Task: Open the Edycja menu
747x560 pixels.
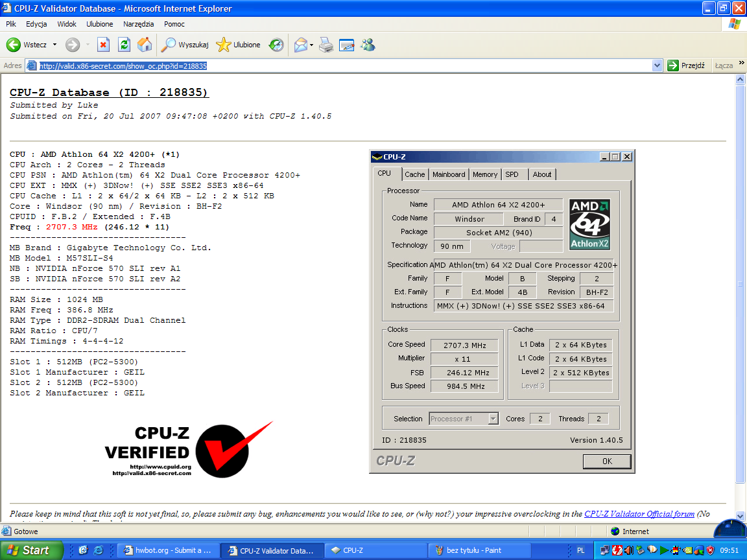Action: tap(36, 24)
